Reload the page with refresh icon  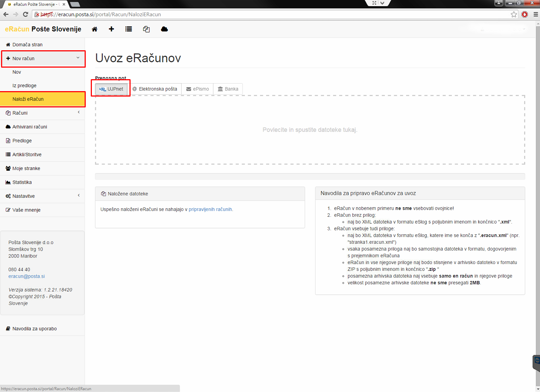25,14
